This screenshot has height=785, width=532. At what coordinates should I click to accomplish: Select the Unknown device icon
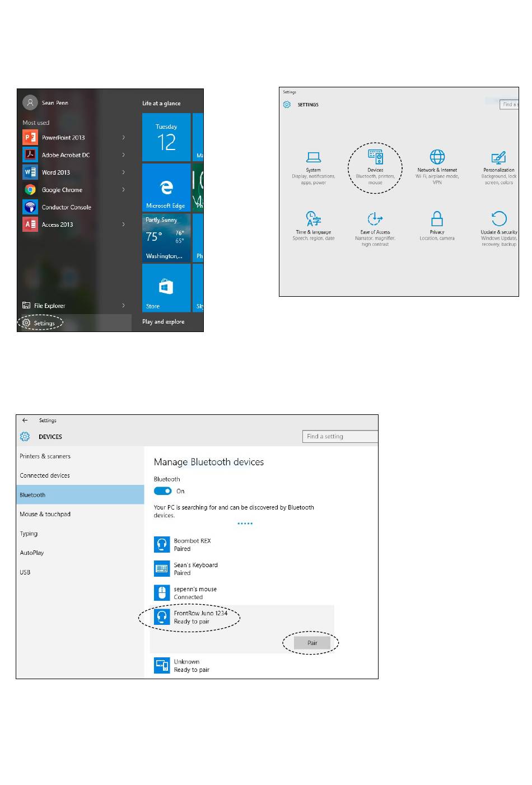pyautogui.click(x=162, y=665)
